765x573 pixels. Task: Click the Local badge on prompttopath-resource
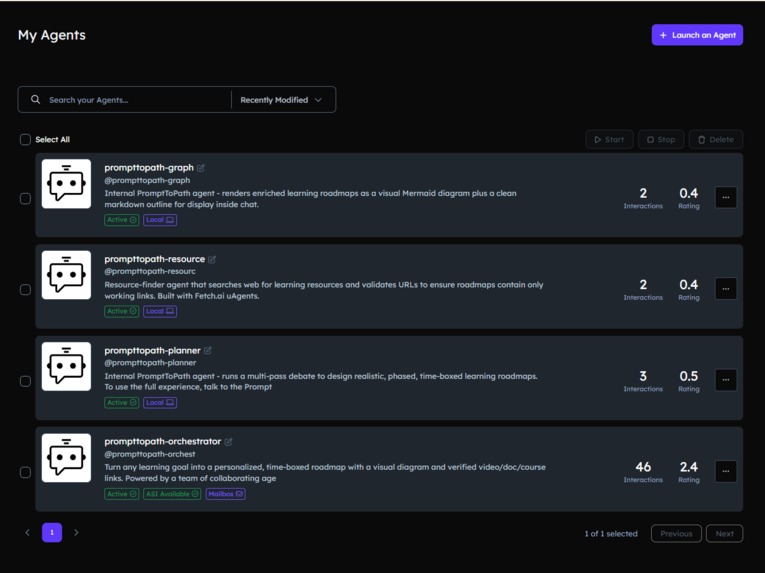(x=160, y=311)
